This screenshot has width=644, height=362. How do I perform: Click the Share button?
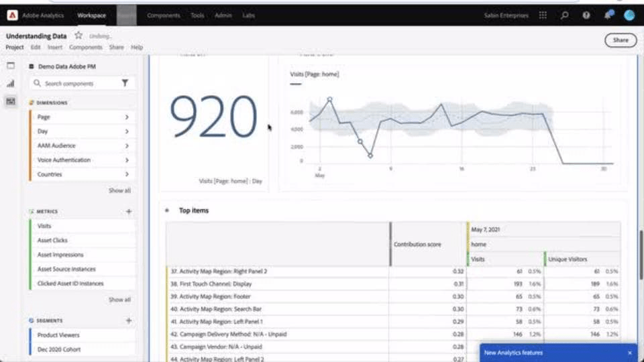(x=621, y=40)
